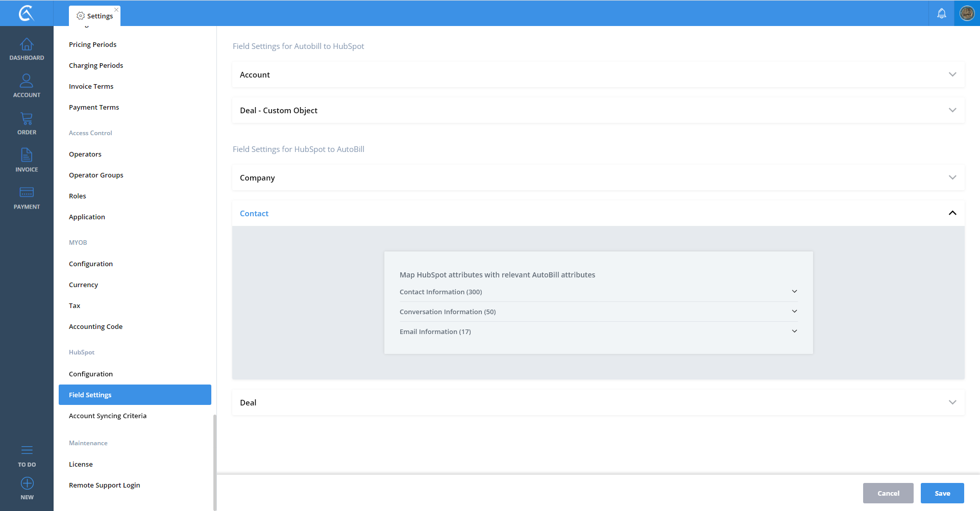Expand Conversation Information (50) attributes
980x511 pixels.
click(x=794, y=312)
